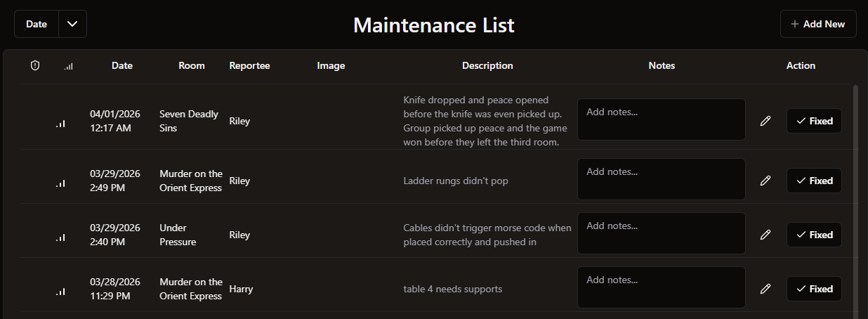Screen dimensions: 868x319
Task: Add a new maintenance item
Action: (x=818, y=24)
